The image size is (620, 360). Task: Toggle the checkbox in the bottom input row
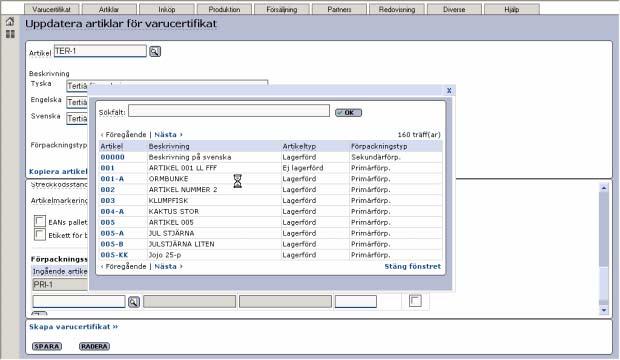tap(415, 301)
